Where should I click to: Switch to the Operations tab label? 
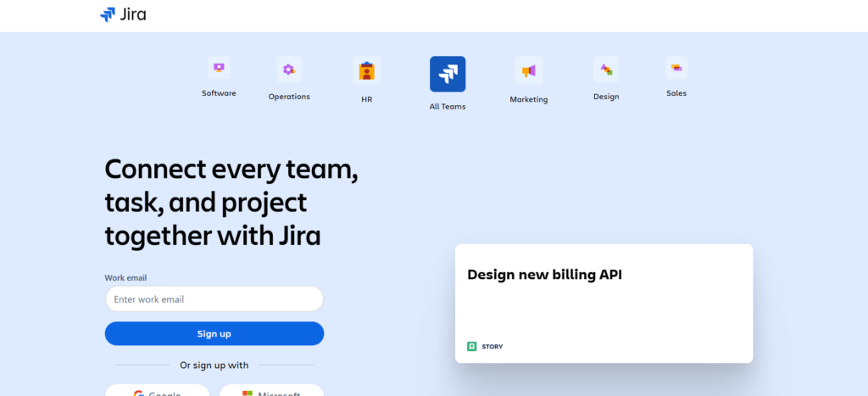click(289, 97)
